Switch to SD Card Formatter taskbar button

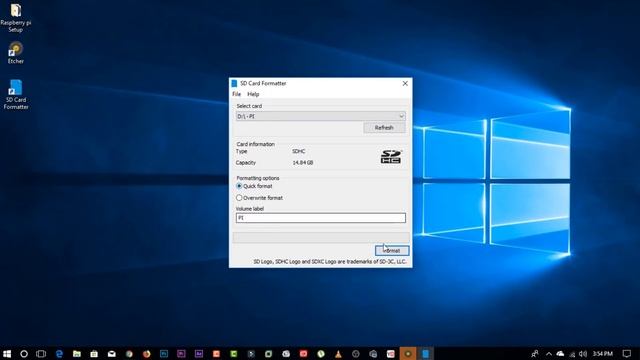pyautogui.click(x=425, y=353)
